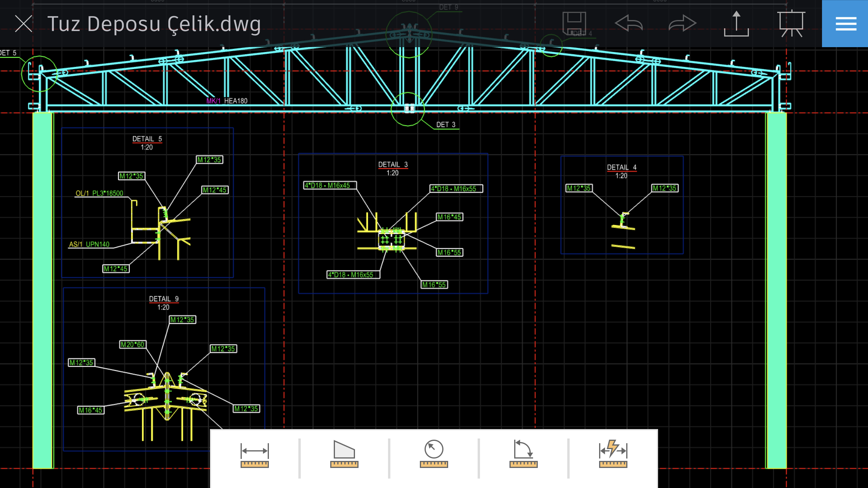Open the share/export upload icon
The height and width of the screenshot is (488, 868).
pos(736,24)
